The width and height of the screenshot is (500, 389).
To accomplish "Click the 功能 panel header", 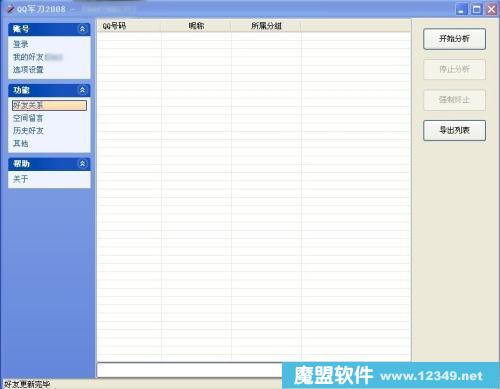I will [x=49, y=90].
